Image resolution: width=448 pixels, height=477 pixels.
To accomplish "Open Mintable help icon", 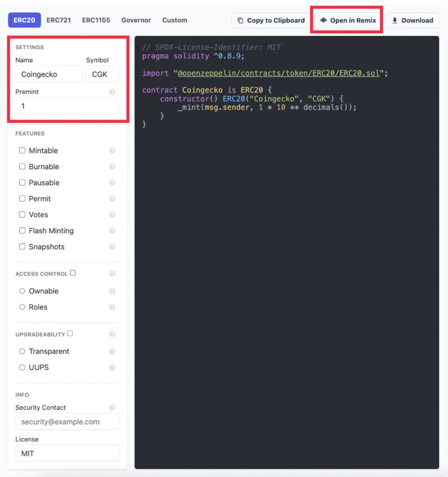I will point(112,150).
